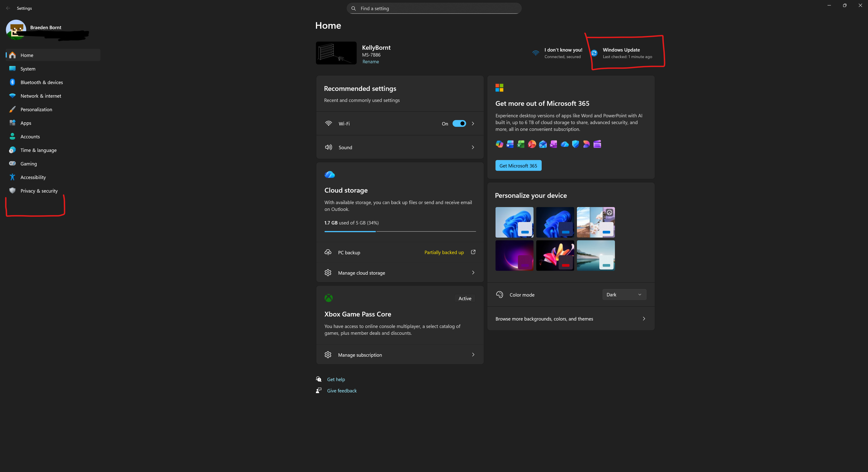This screenshot has width=868, height=472.
Task: Click the Get Microsoft 365 button
Action: tap(518, 165)
